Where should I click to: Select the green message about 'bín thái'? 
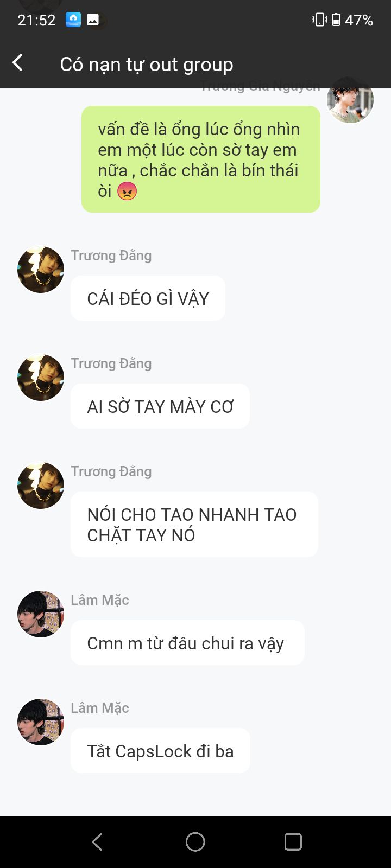(x=201, y=159)
